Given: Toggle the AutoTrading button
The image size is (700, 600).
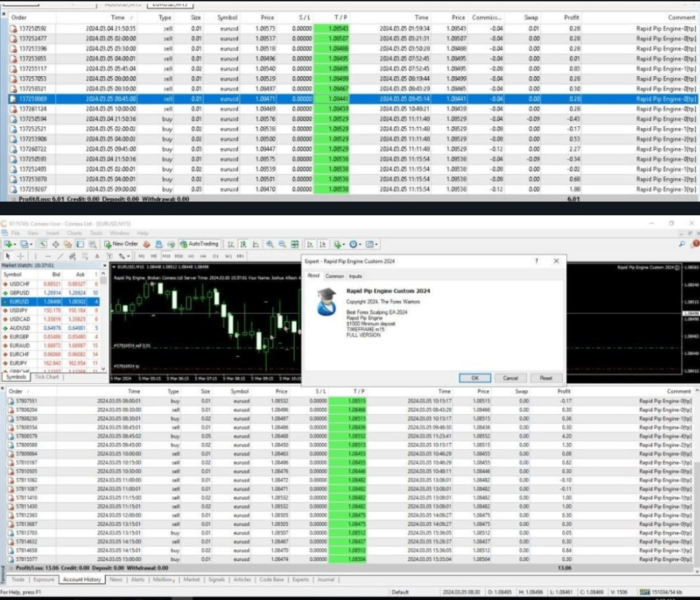Looking at the screenshot, I should click(x=199, y=244).
